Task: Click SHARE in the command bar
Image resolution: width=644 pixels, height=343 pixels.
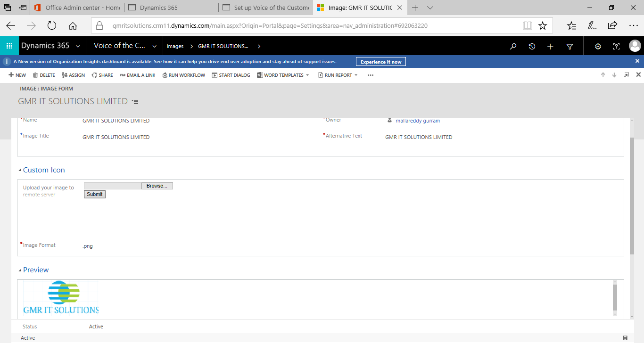Action: click(x=102, y=75)
